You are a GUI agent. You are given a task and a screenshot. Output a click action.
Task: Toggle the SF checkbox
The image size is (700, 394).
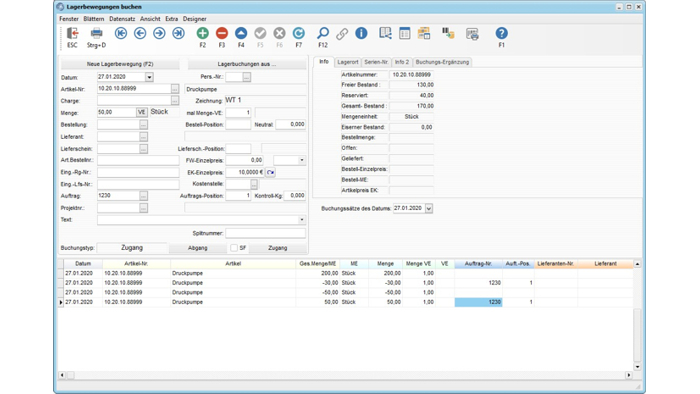234,248
